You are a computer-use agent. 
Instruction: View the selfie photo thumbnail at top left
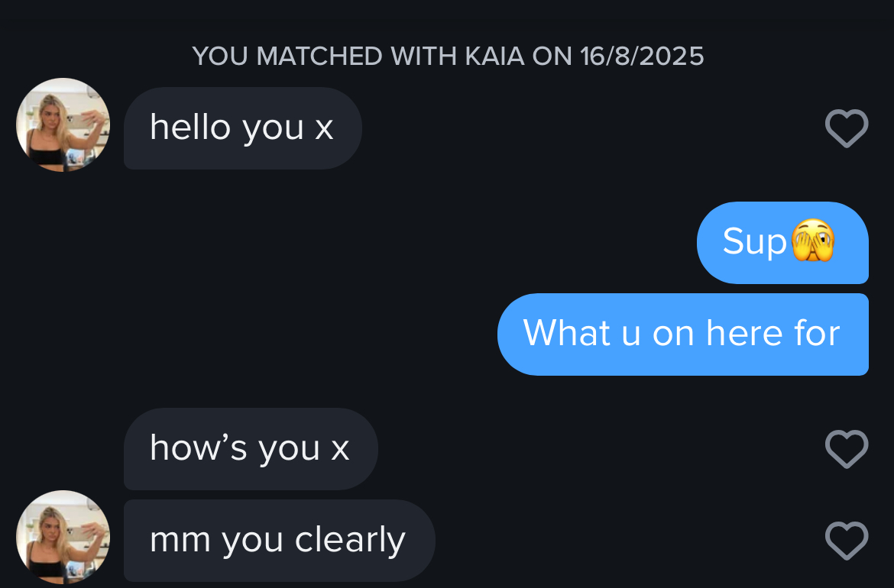(x=63, y=124)
